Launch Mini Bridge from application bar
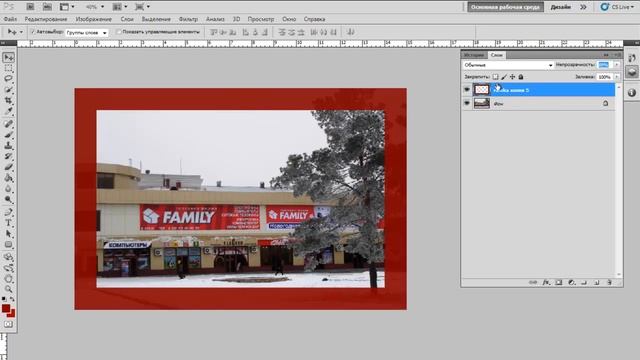The width and height of the screenshot is (640, 360). point(47,7)
